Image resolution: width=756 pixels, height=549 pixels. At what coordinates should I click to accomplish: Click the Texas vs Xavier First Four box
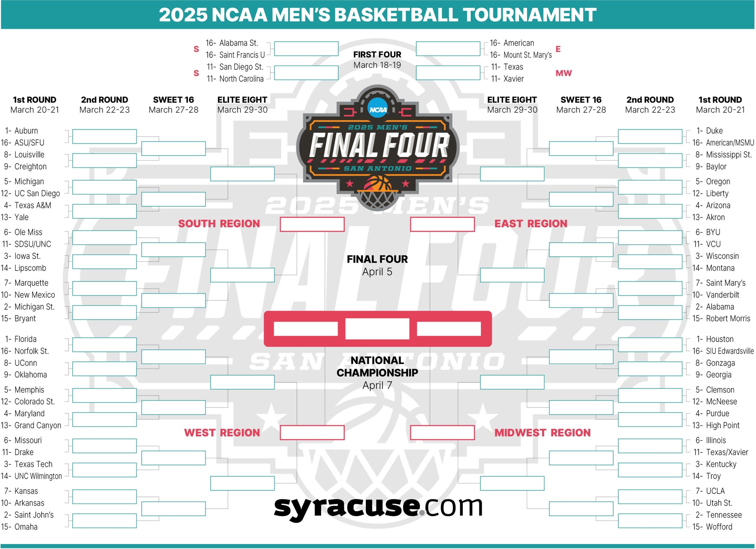(x=448, y=73)
